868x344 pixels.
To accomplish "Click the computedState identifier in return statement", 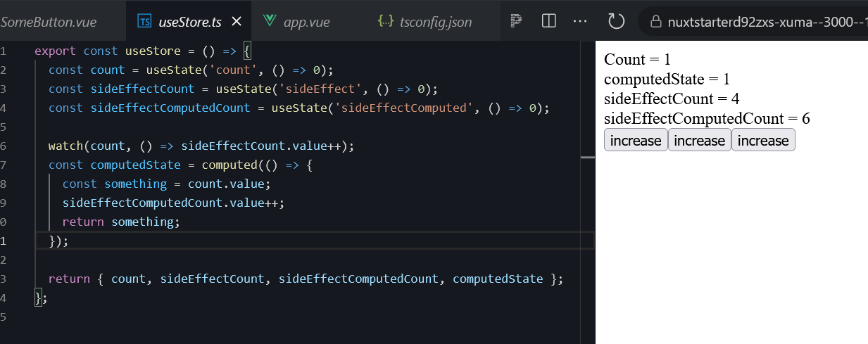I will point(498,279).
